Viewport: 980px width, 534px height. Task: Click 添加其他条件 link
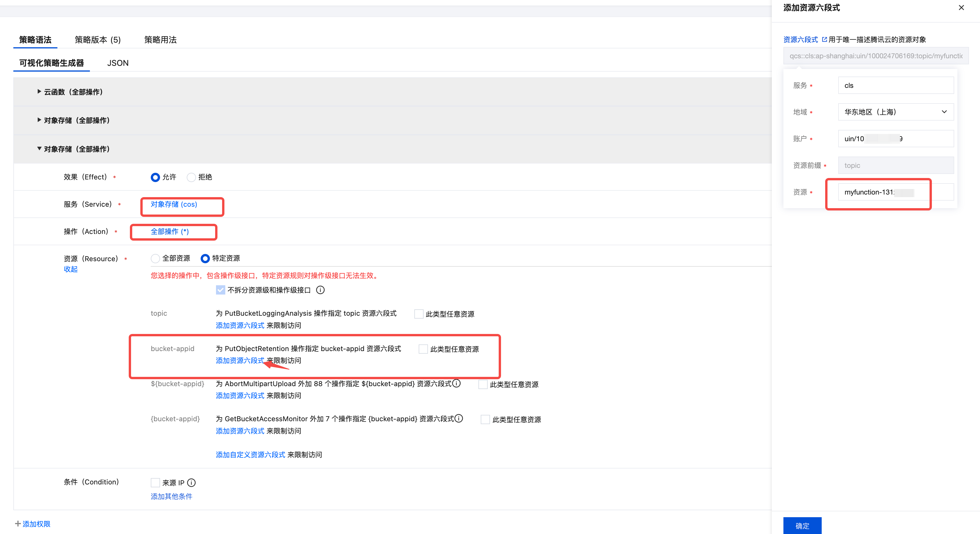point(171,496)
